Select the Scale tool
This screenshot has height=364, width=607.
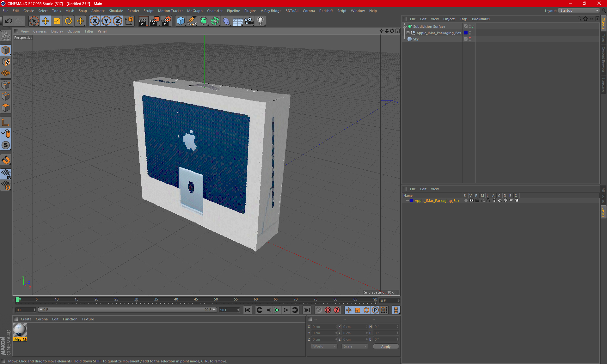(x=57, y=21)
